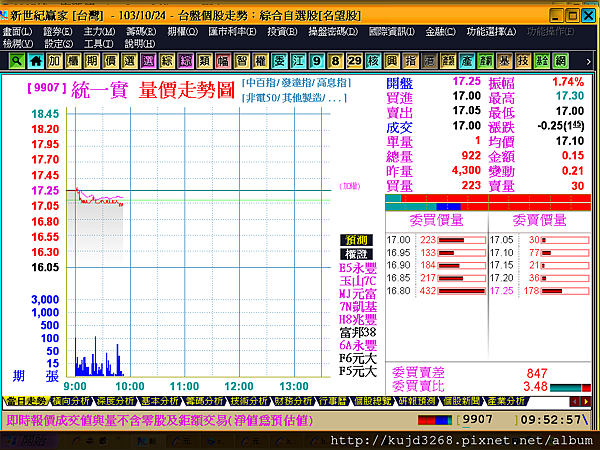Screen dimensions: 600x450
Task: Click the 17.00 bid row volume bar
Action: pyautogui.click(x=462, y=240)
